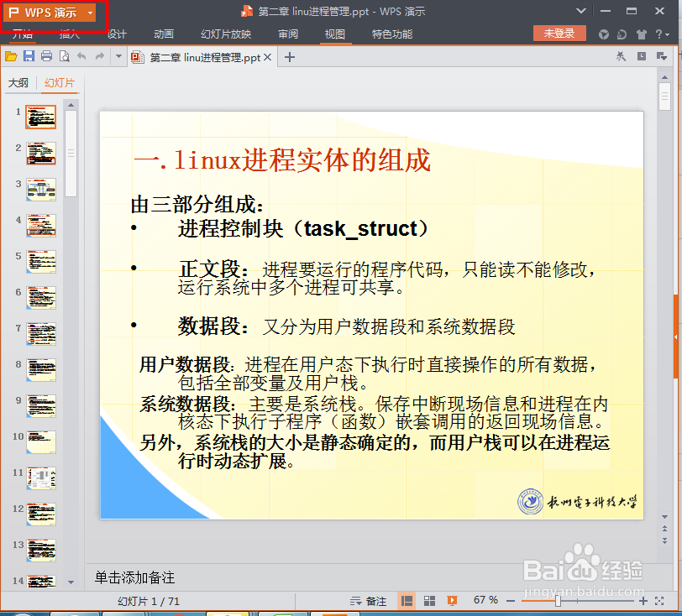Screen dimensions: 682x616
Task: Click the magic wand icon on tab bar
Action: point(621,56)
